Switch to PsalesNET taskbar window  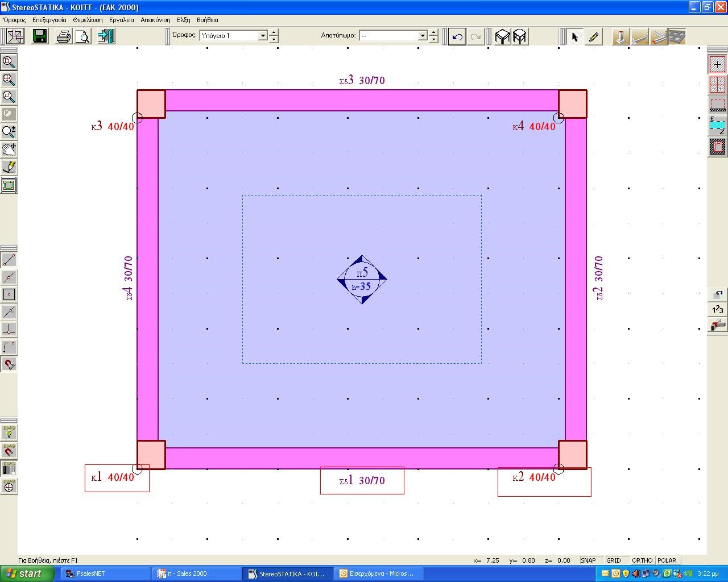105,573
